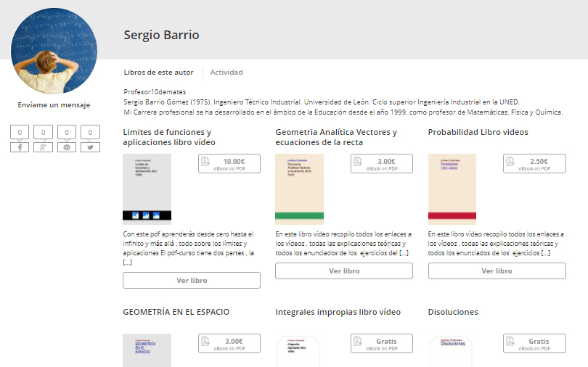Click Ver libro for Limites de funciones

tap(192, 281)
